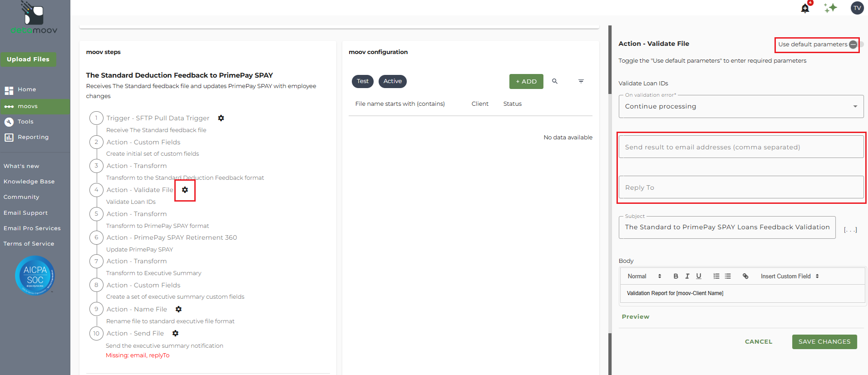Open the AI sparkle assistant icon
The height and width of the screenshot is (375, 868).
(830, 8)
